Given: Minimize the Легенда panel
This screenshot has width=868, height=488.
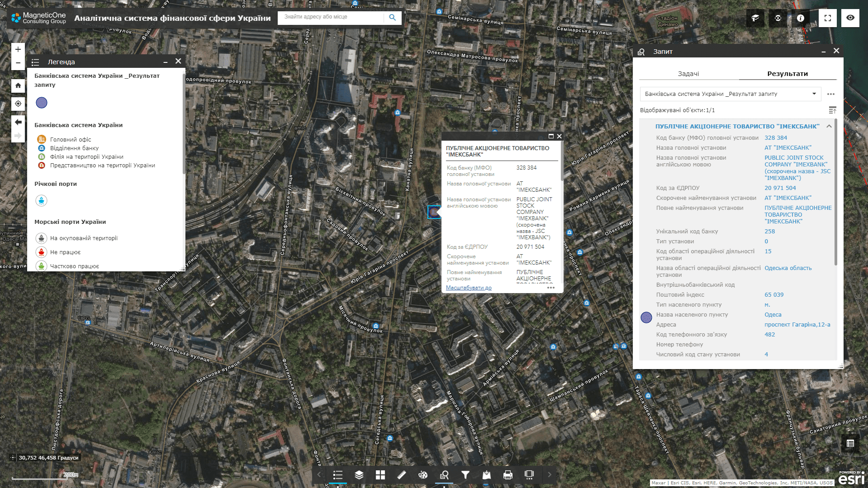Looking at the screenshot, I should 165,62.
